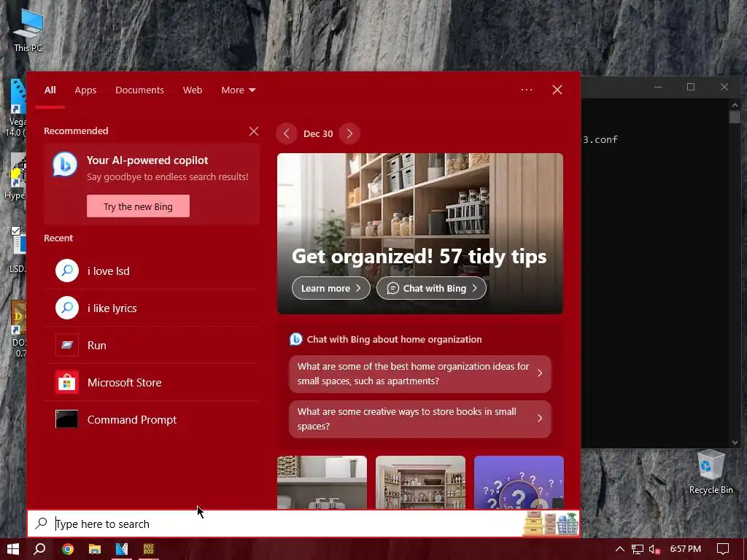747x560 pixels.
Task: Open Microsoft Store from recent list
Action: (x=152, y=382)
